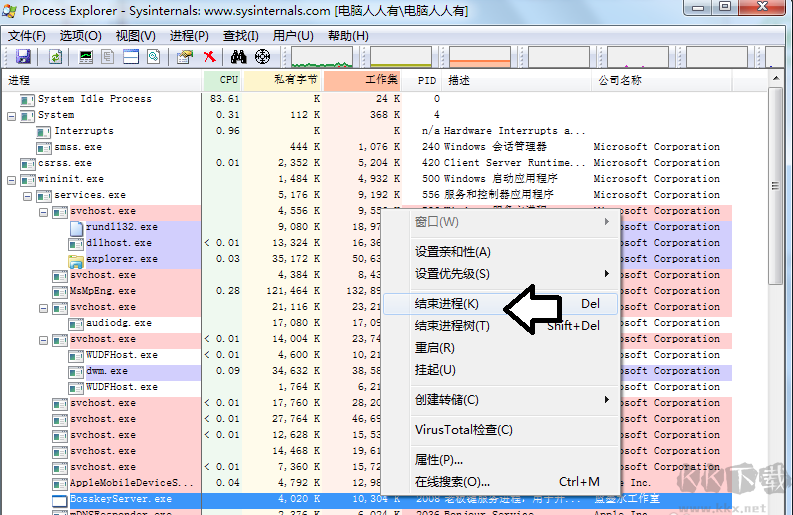
Task: Click the red X Kill Process icon
Action: click(x=210, y=57)
